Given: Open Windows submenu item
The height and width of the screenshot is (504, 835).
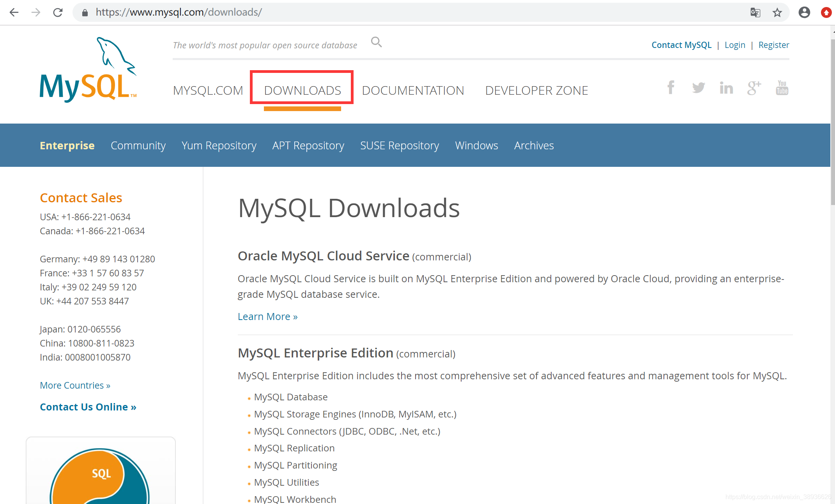Looking at the screenshot, I should [476, 145].
